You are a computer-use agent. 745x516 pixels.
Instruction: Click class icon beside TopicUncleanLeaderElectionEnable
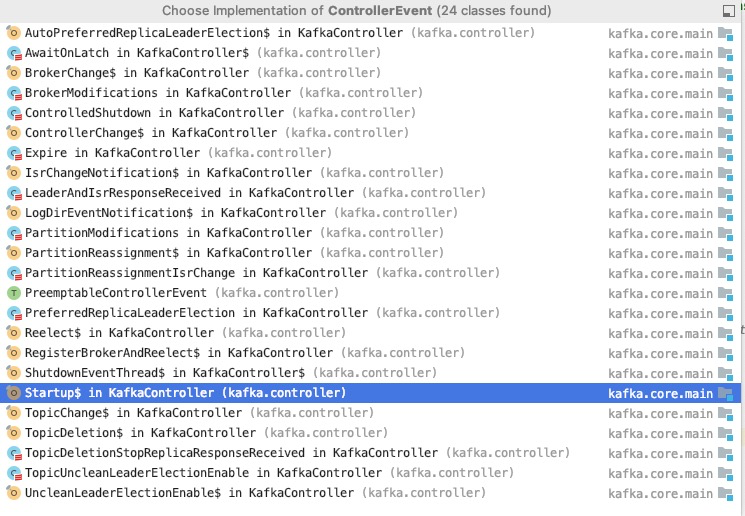[14, 472]
